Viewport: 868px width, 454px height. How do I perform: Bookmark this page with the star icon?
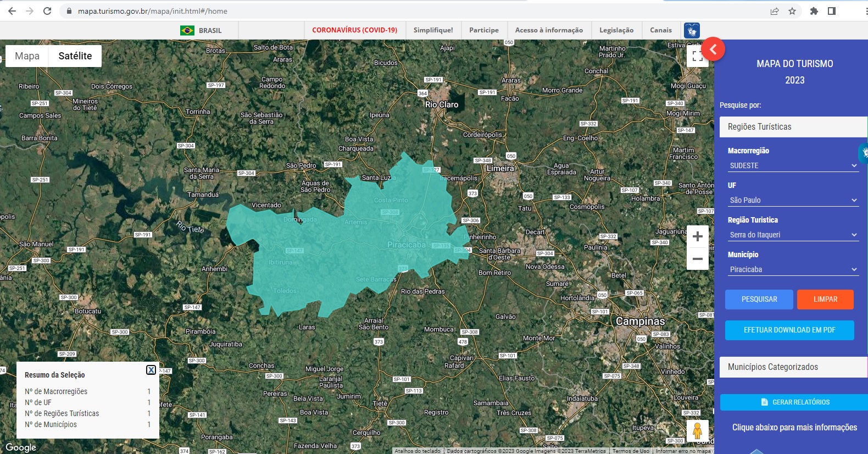coord(792,11)
